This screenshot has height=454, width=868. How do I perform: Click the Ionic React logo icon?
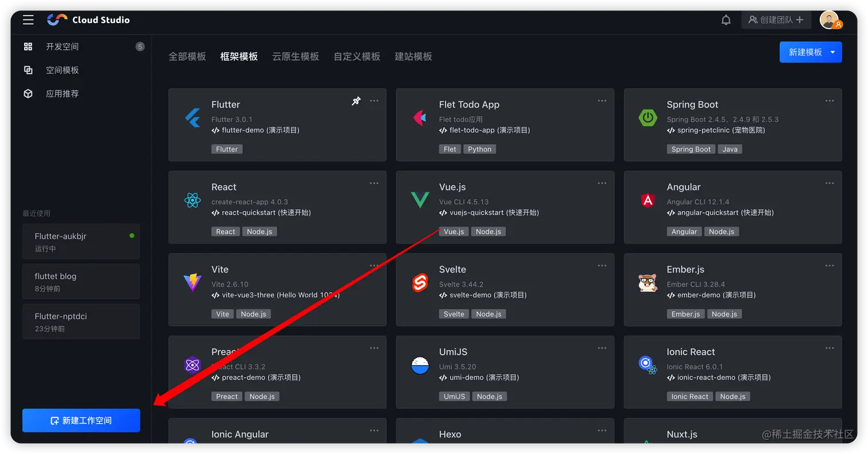[x=648, y=365]
